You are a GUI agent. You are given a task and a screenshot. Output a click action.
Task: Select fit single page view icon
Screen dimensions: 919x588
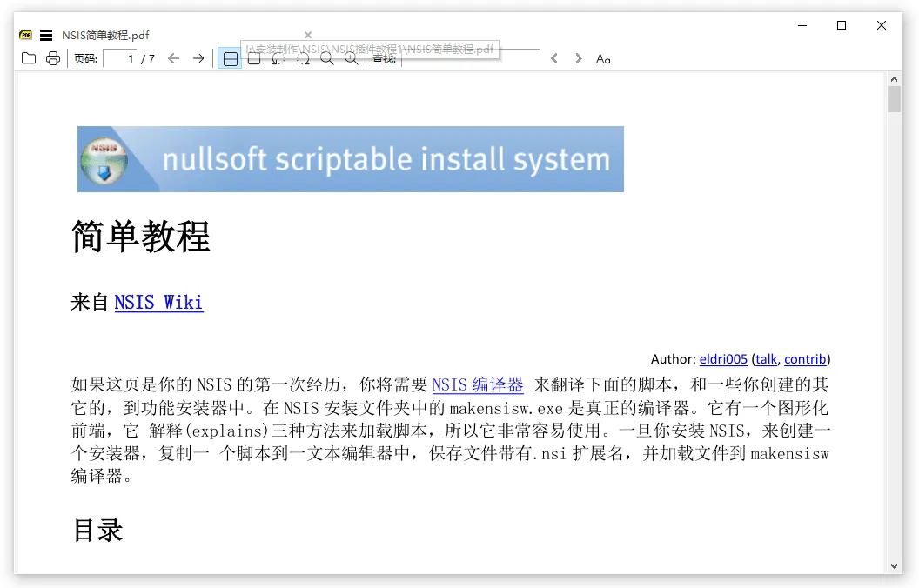pyautogui.click(x=254, y=58)
